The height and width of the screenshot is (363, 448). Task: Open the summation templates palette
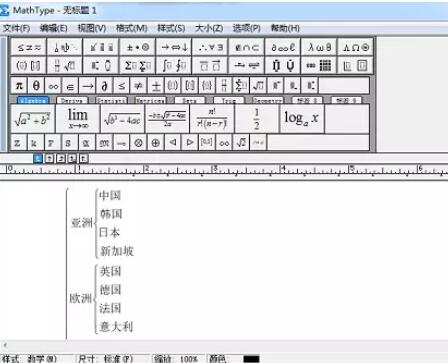tap(138, 65)
